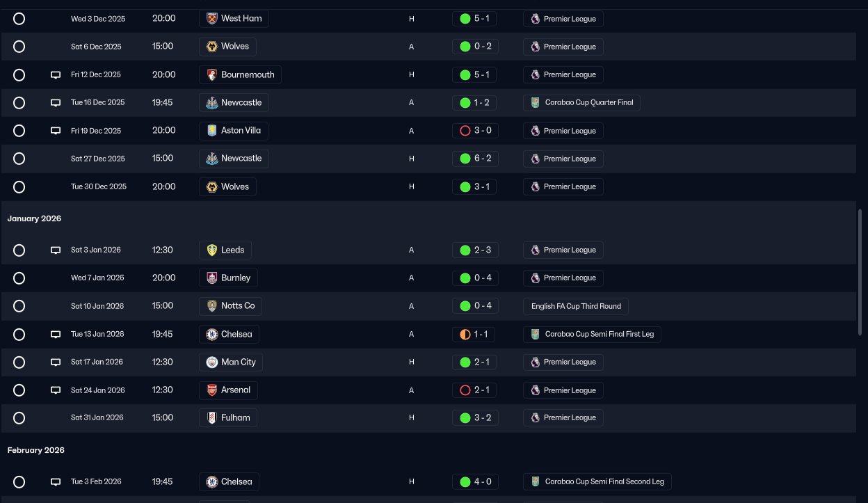Viewport: 868px width, 503px height.
Task: Open the Fulham team link
Action: pyautogui.click(x=235, y=418)
